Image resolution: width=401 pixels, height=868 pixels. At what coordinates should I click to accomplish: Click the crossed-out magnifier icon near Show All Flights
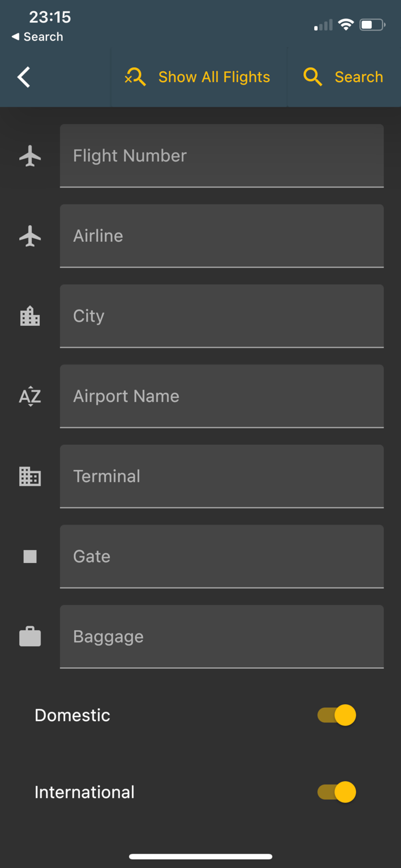[x=135, y=76]
